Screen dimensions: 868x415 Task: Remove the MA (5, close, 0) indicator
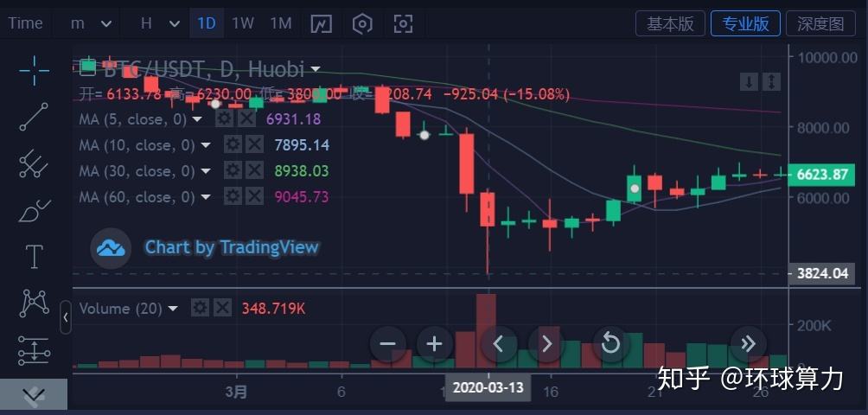tap(246, 118)
